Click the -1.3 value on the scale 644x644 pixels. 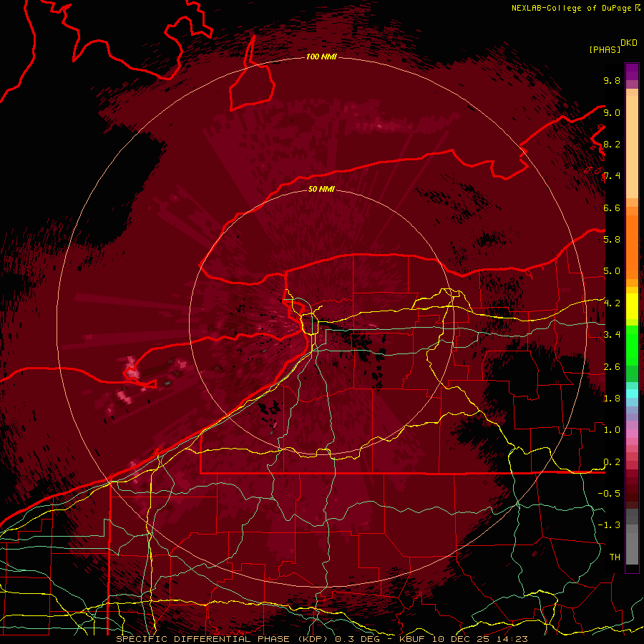point(609,525)
